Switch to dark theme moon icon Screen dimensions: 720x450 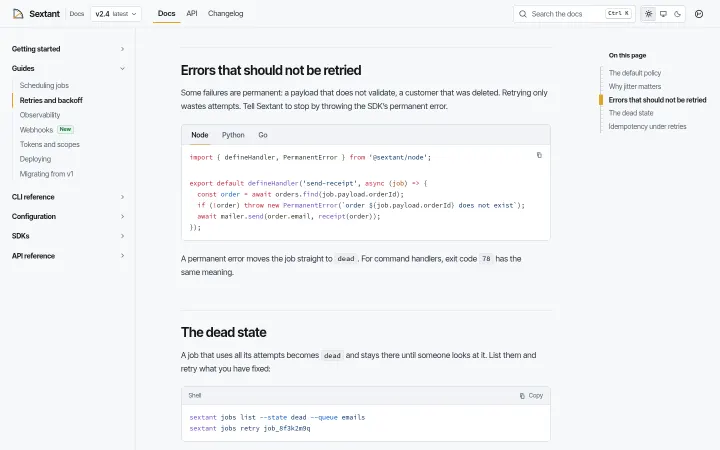[677, 14]
